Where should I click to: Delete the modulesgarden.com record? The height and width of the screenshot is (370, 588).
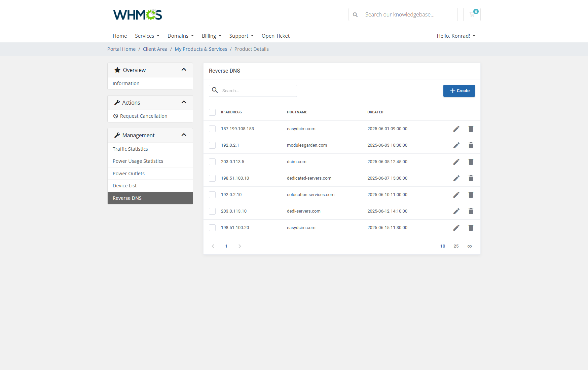(x=471, y=145)
